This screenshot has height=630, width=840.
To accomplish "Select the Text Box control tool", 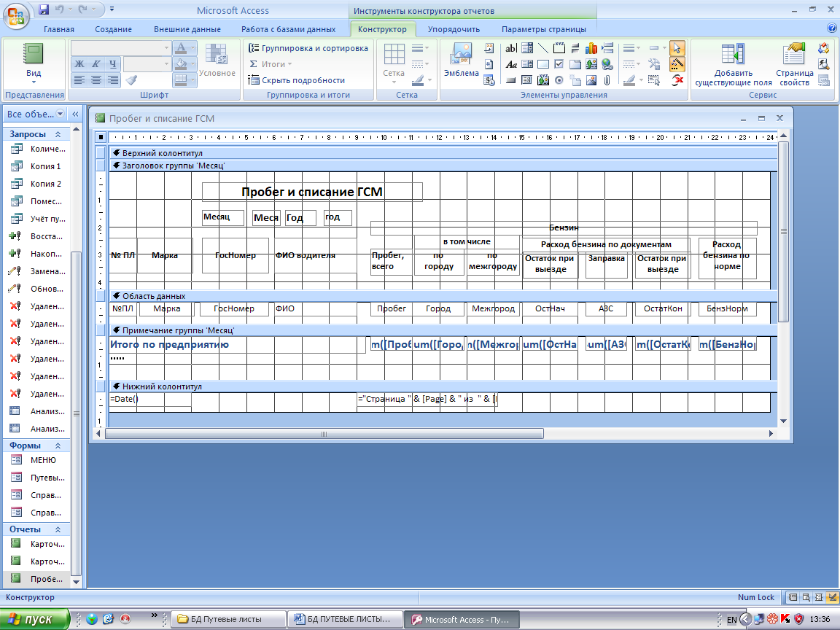I will pyautogui.click(x=511, y=48).
